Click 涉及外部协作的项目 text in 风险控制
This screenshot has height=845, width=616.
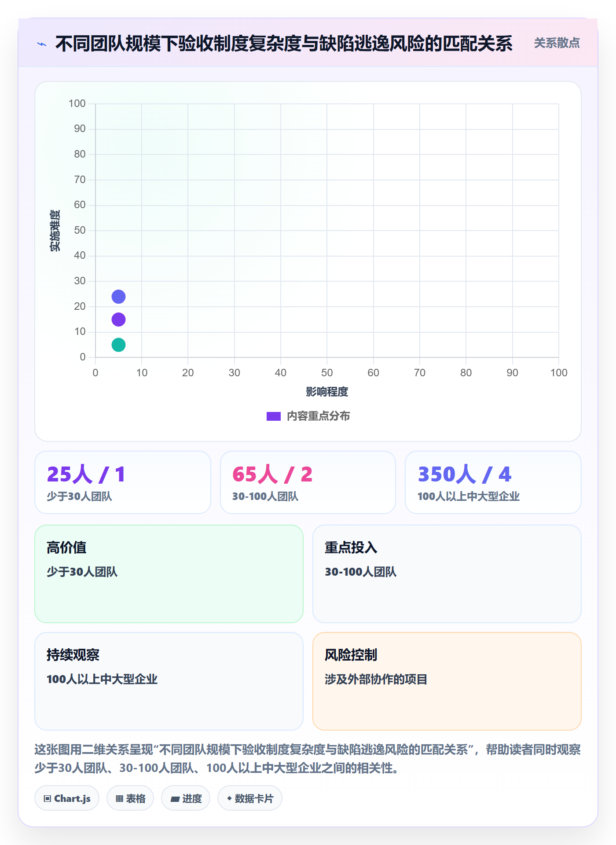[376, 679]
